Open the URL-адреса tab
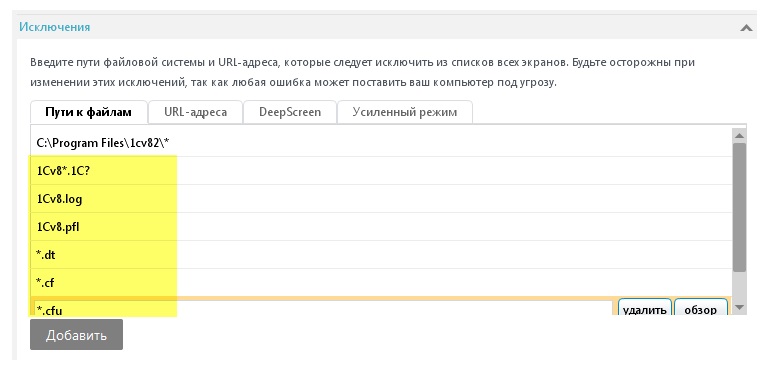 pos(195,112)
